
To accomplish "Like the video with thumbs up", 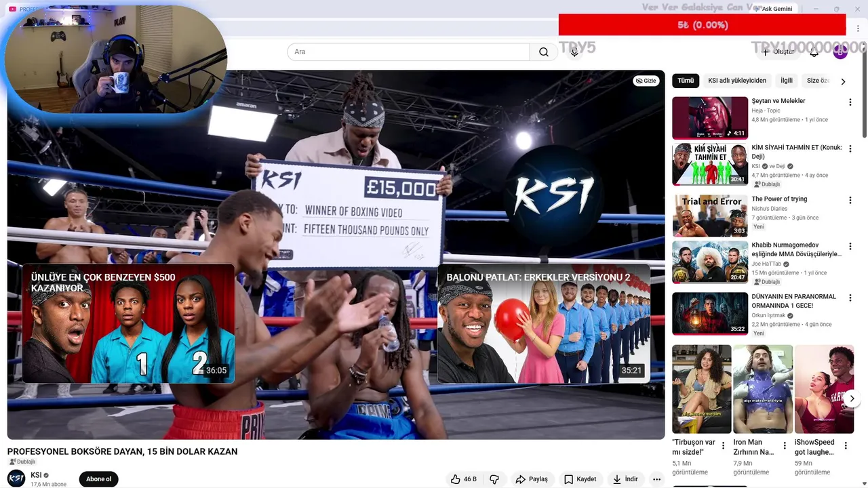I will [x=464, y=479].
